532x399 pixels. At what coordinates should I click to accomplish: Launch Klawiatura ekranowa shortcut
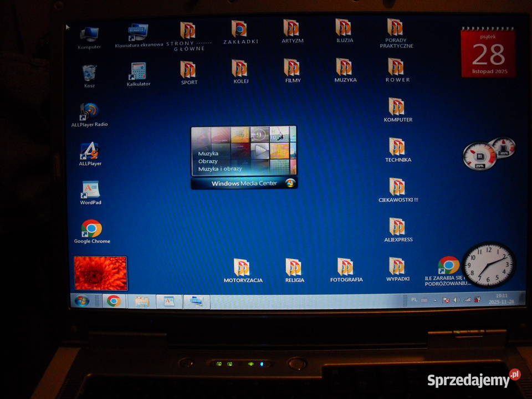pos(138,33)
